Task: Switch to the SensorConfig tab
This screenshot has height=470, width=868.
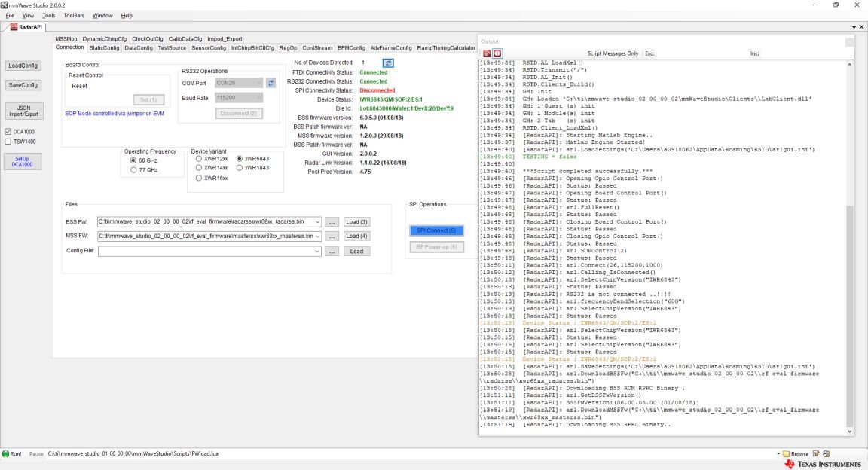Action: 209,48
